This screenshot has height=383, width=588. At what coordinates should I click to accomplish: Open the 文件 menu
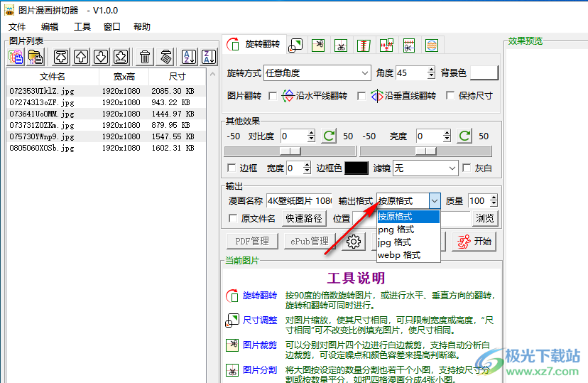[17, 26]
